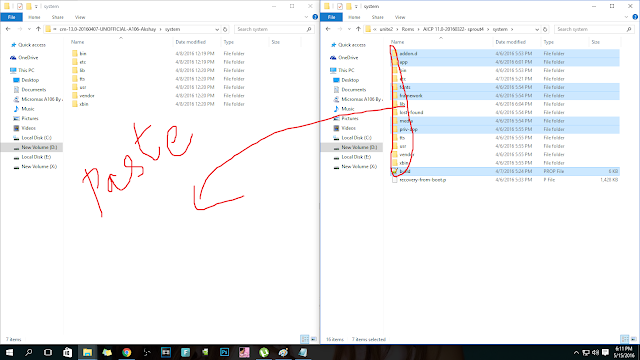640x360 pixels.
Task: Open Action Center notifications icon
Action: [x=606, y=352]
